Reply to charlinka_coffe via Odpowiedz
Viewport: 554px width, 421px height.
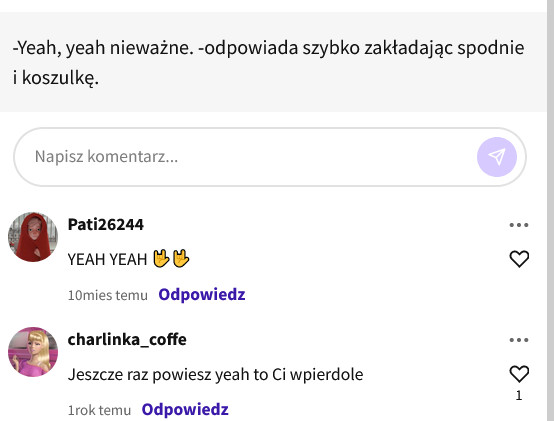(x=185, y=409)
